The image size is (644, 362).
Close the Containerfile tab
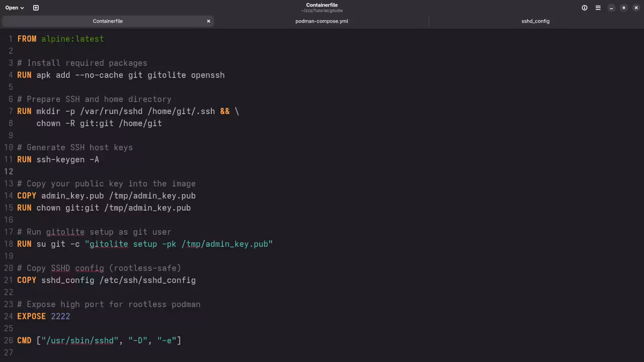208,21
